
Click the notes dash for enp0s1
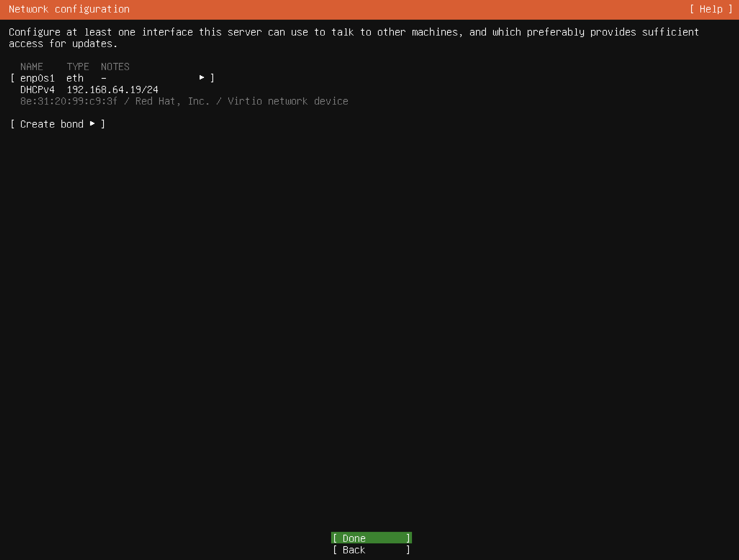point(104,79)
